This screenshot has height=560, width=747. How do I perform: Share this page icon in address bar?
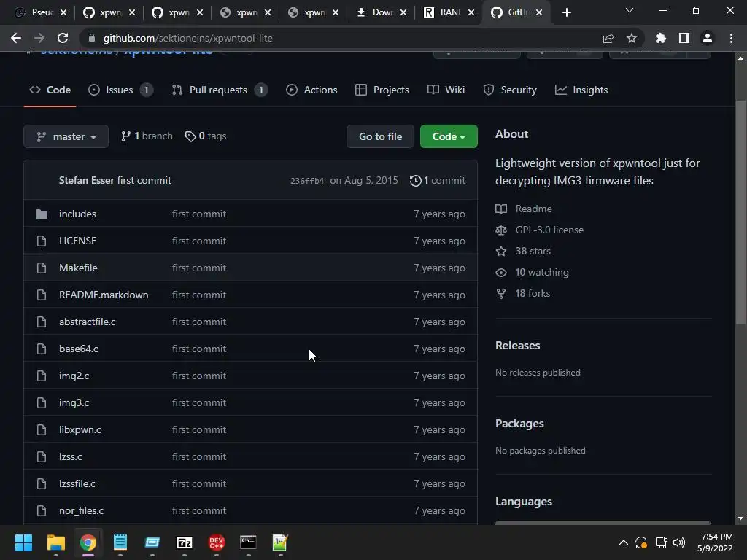point(608,38)
